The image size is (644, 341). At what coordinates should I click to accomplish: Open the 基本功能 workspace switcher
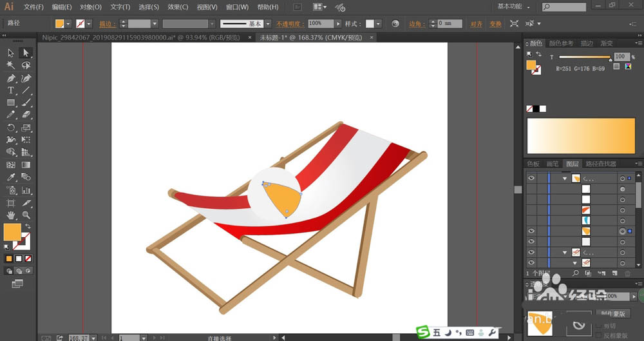(513, 6)
